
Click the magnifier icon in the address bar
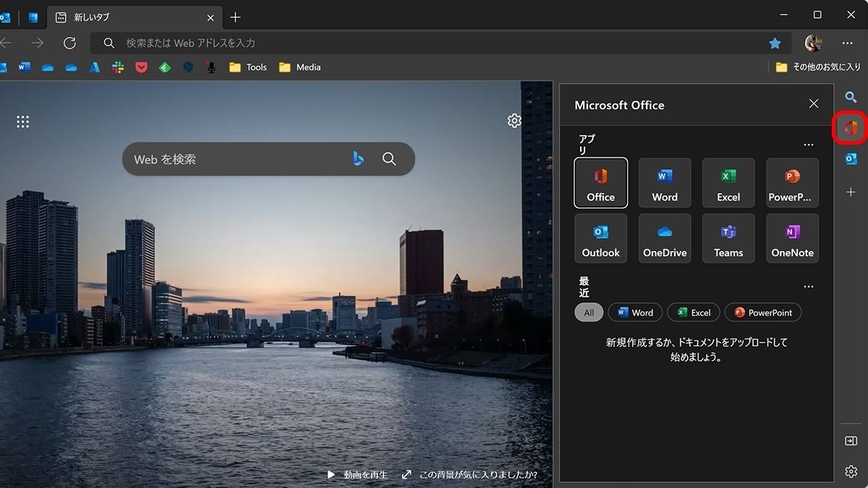(x=109, y=43)
